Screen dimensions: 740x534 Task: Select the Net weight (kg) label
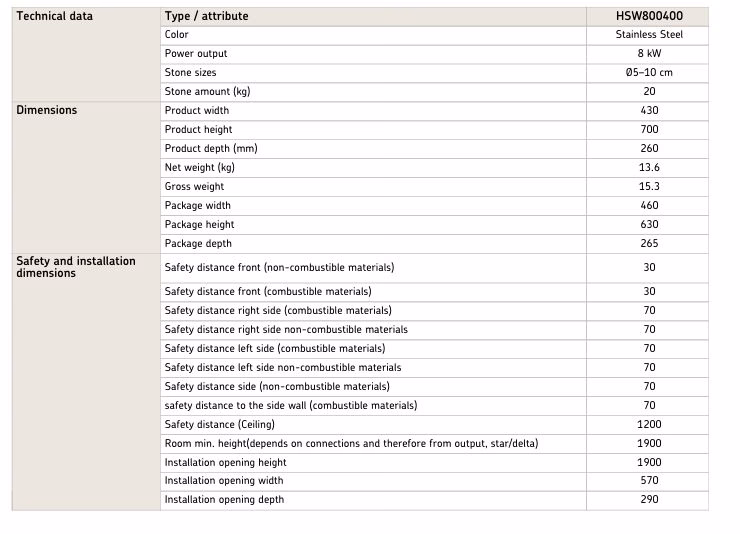200,168
